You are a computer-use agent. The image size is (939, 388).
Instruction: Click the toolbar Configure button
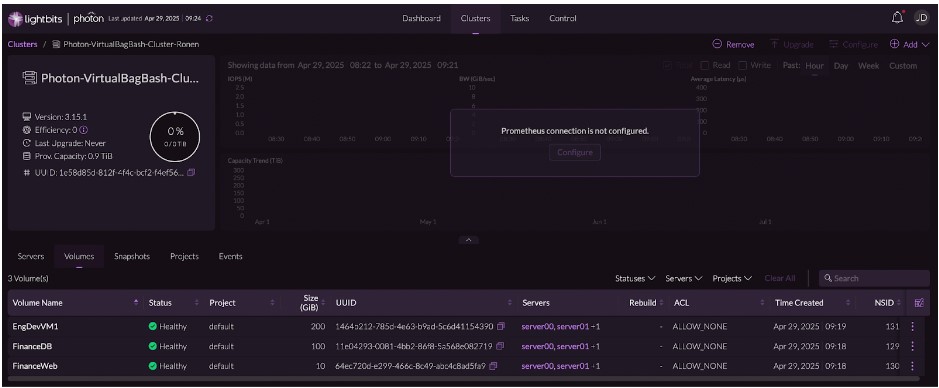tap(853, 44)
